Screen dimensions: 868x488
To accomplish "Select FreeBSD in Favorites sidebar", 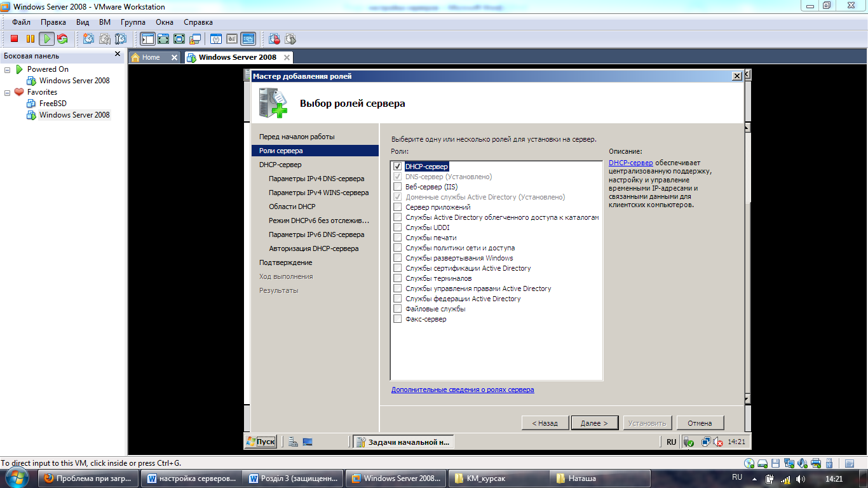I will [x=53, y=104].
